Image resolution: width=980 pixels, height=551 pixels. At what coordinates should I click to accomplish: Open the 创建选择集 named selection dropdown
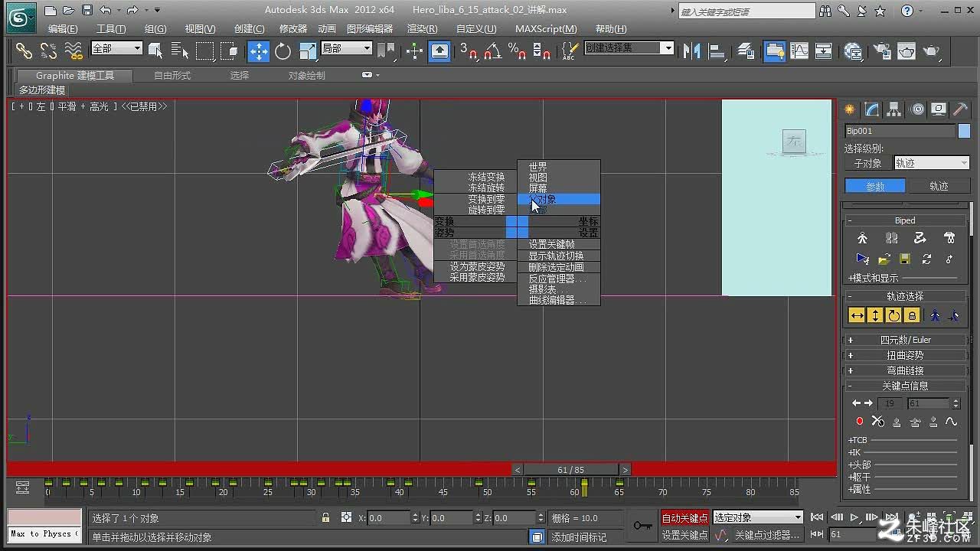[629, 48]
